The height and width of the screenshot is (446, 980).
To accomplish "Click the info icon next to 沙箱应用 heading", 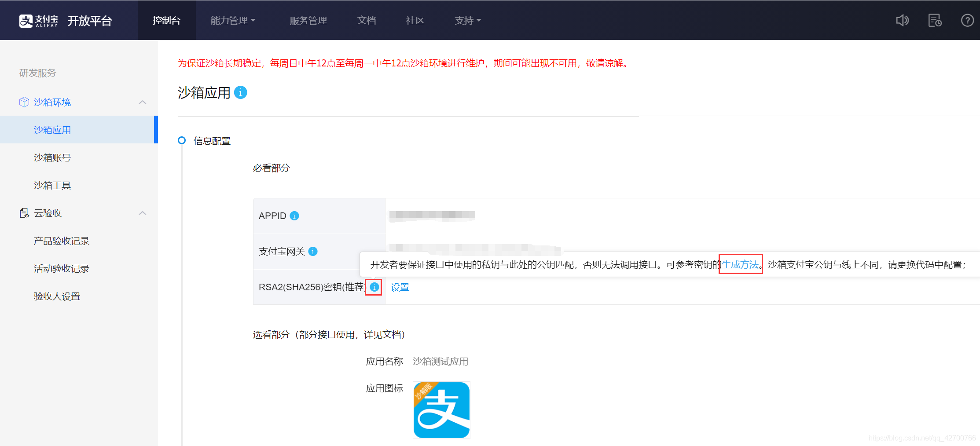I will (x=240, y=92).
